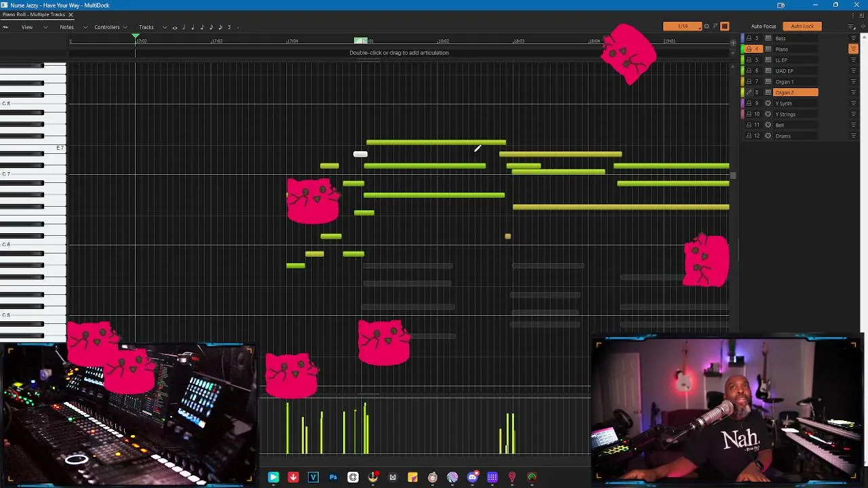Click the Organ 1 track instrument icon
The width and height of the screenshot is (868, 488).
[768, 81]
